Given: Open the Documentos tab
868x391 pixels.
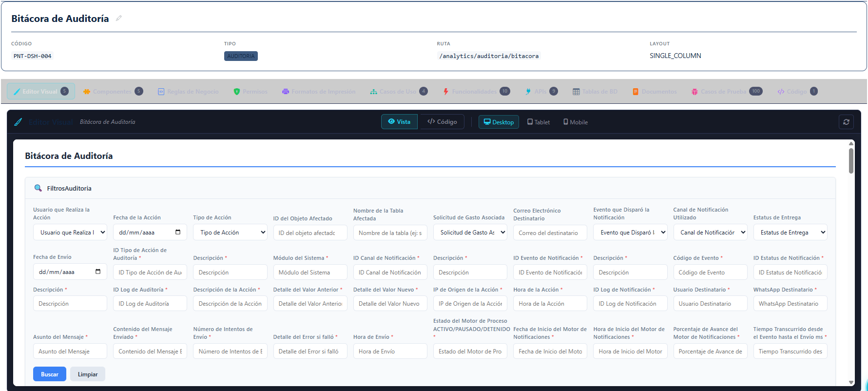Looking at the screenshot, I should [x=655, y=91].
